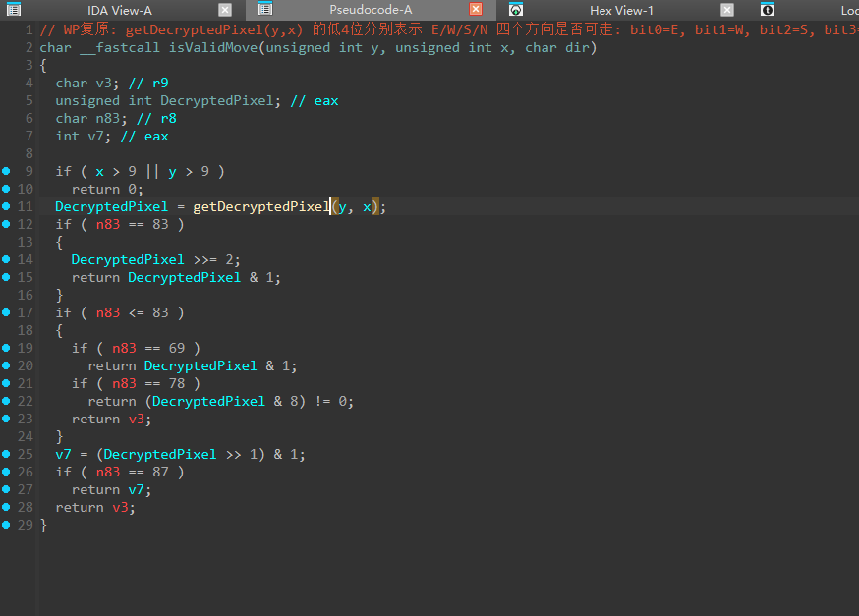Viewport: 859px width, 616px height.
Task: Click 'DecryptedPixel >>= 2;' statement
Action: (155, 259)
